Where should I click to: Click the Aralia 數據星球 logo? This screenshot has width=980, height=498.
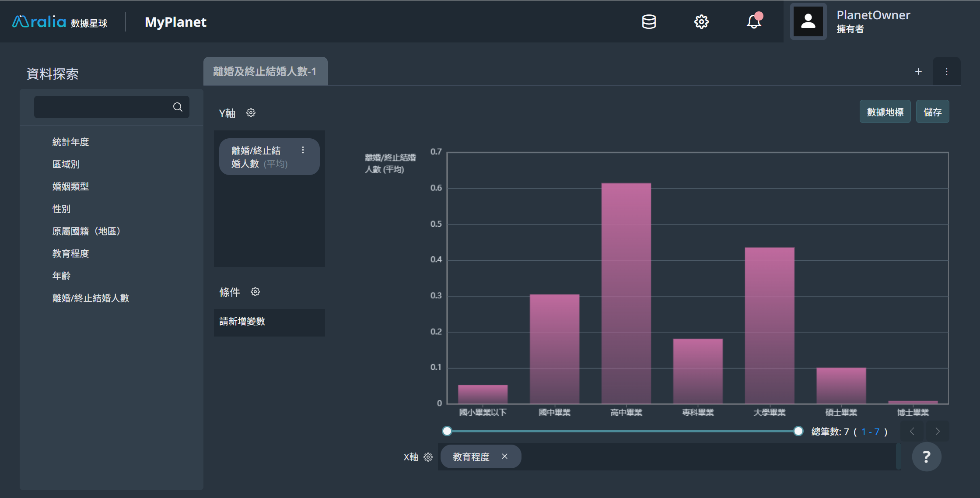(x=60, y=21)
